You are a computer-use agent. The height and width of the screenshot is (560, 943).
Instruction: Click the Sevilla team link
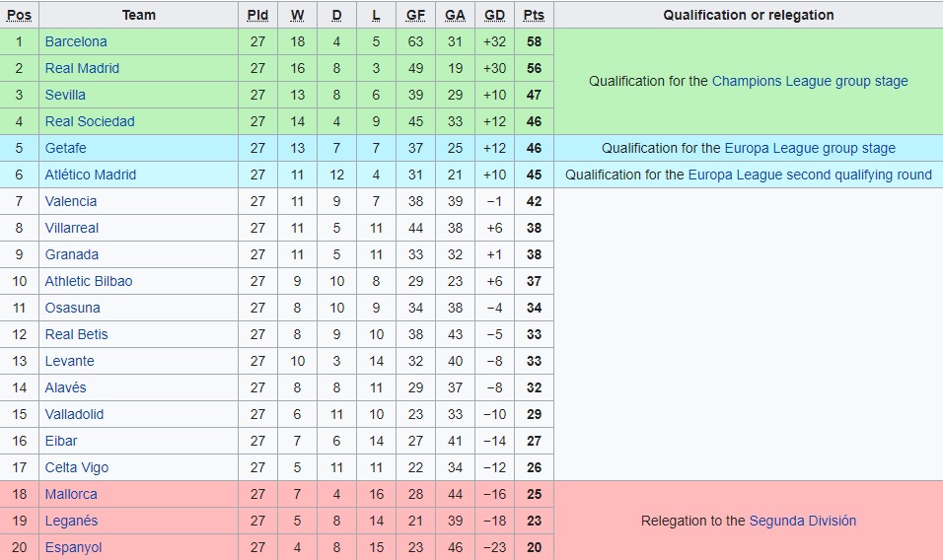click(65, 95)
